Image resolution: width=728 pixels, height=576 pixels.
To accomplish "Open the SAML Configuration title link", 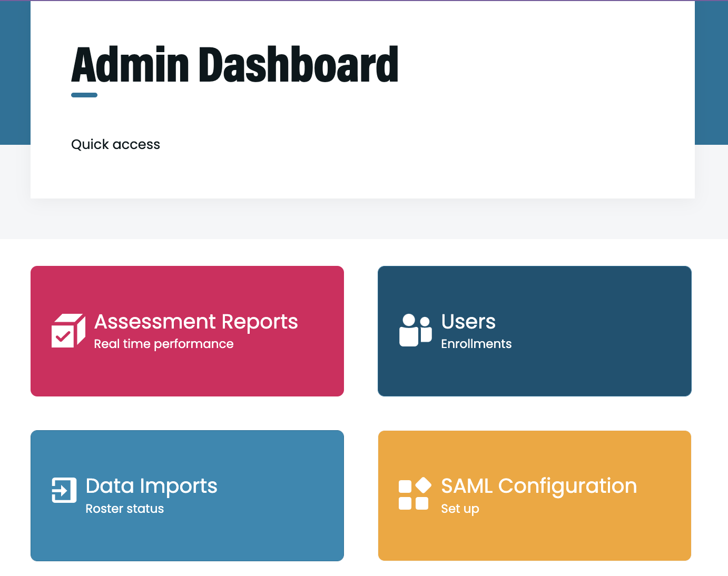I will 539,486.
